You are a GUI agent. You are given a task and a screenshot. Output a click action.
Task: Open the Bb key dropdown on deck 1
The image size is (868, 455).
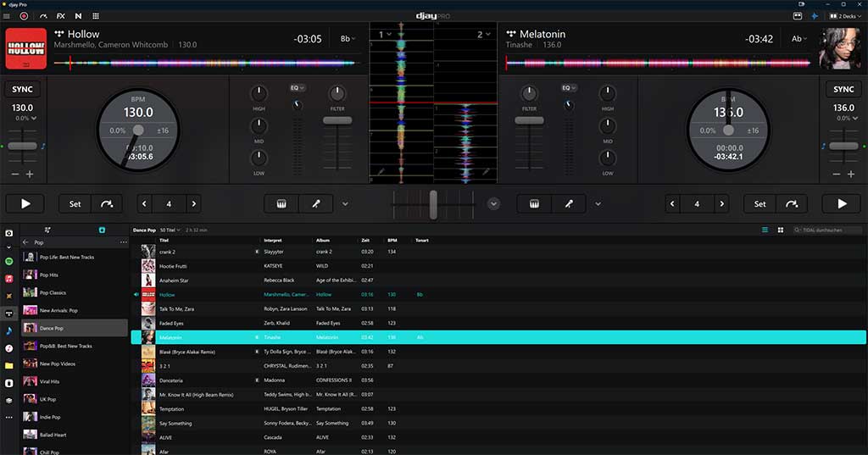348,39
